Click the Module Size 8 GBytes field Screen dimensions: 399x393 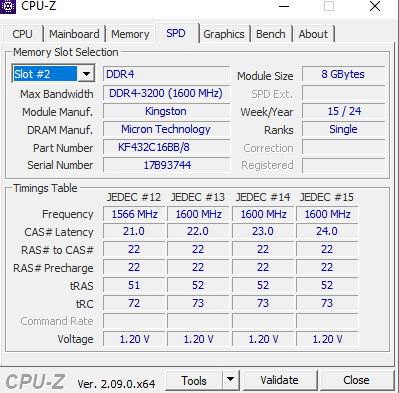pyautogui.click(x=344, y=74)
